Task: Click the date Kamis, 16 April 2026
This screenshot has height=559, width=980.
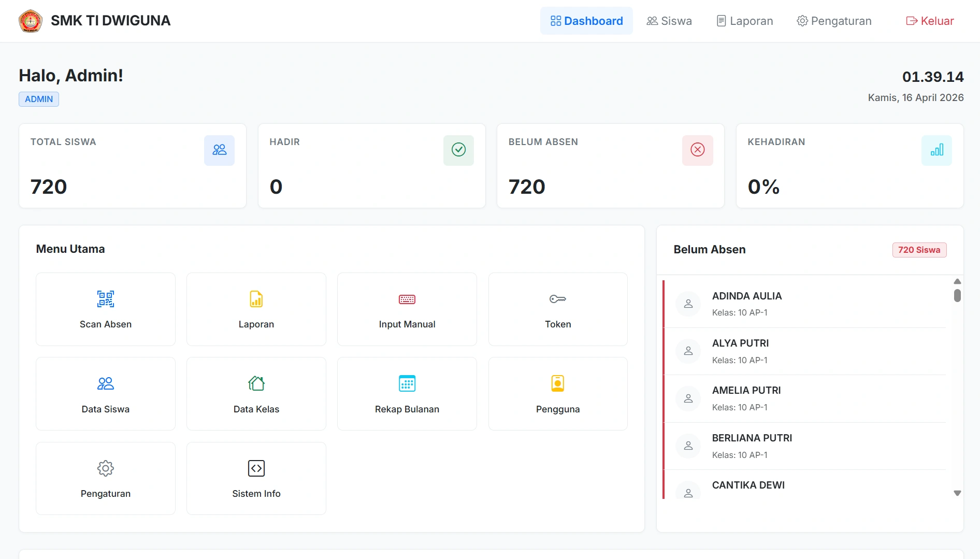Action: [916, 98]
